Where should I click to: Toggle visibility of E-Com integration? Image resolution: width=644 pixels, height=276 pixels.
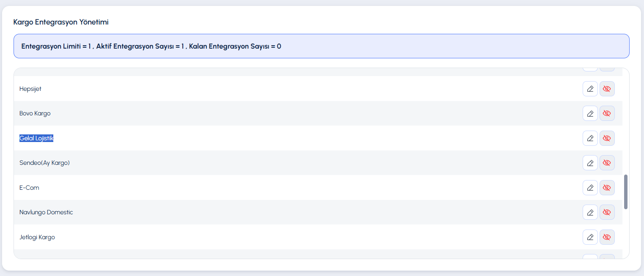[x=607, y=188]
